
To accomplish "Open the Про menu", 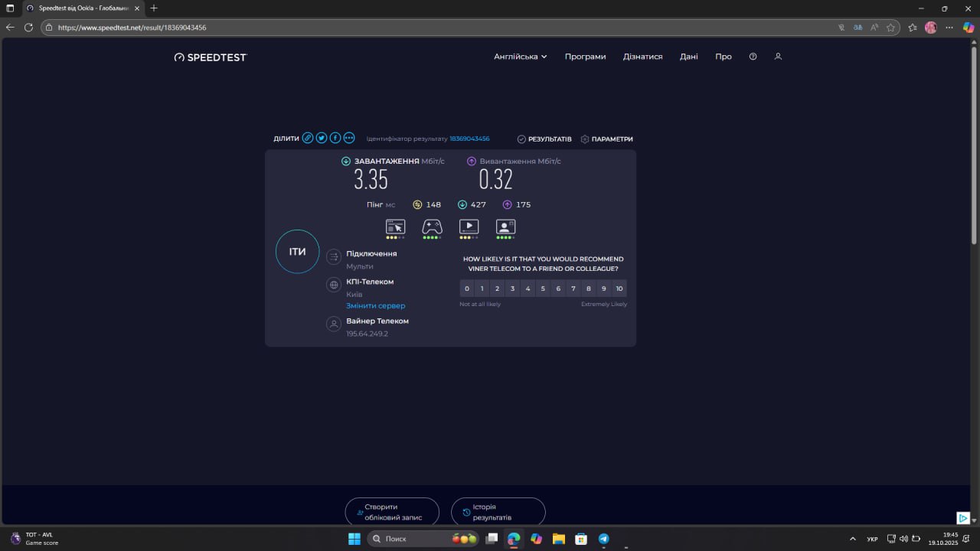I will pyautogui.click(x=724, y=57).
